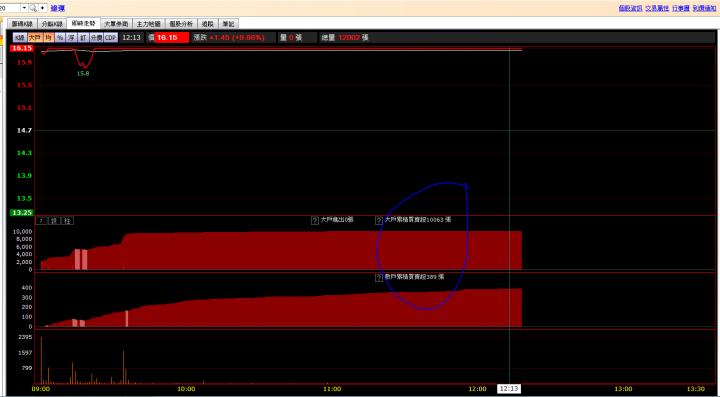Image resolution: width=720 pixels, height=397 pixels.
Task: Click the 14.7 reference price axis label
Action: pos(24,130)
